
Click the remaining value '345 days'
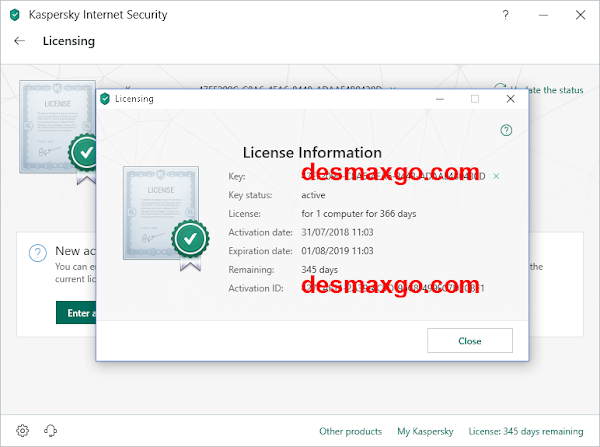pyautogui.click(x=320, y=269)
